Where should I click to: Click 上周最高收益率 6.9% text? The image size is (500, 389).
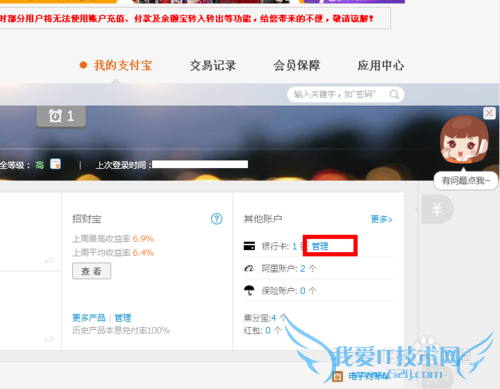click(x=113, y=239)
